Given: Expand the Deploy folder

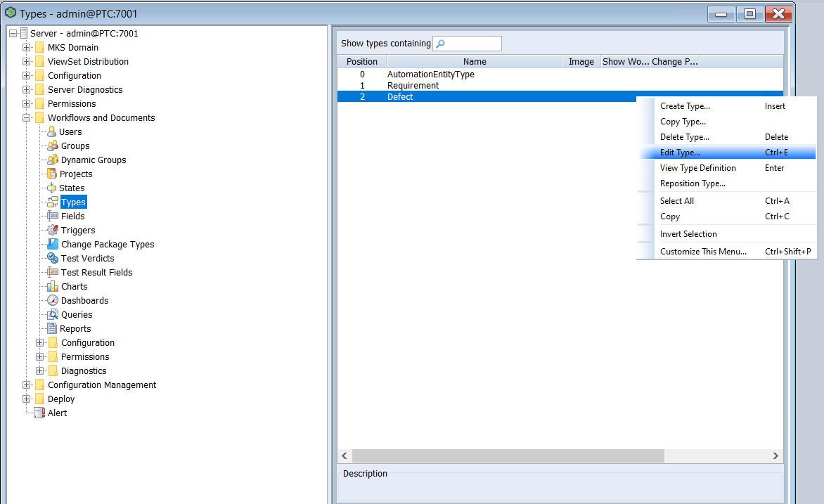Looking at the screenshot, I should tap(27, 399).
